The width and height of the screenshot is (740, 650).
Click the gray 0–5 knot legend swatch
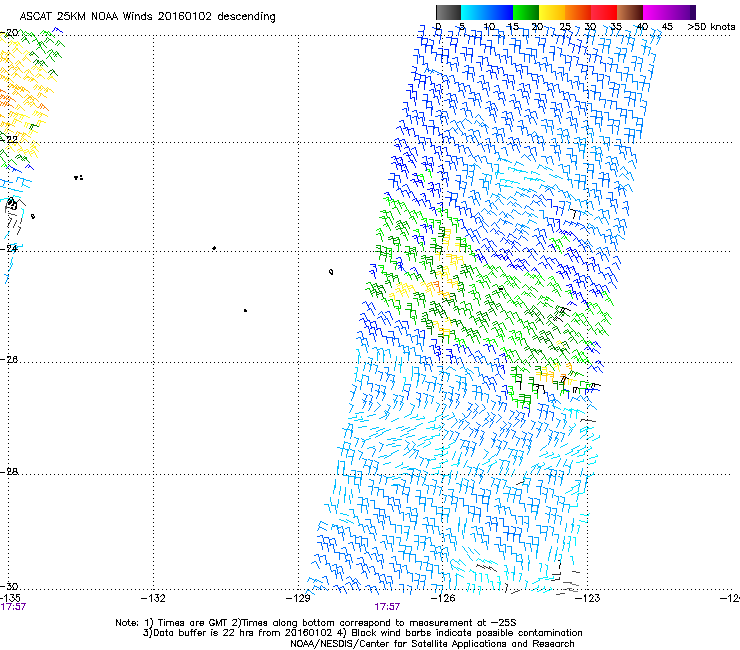coord(448,12)
